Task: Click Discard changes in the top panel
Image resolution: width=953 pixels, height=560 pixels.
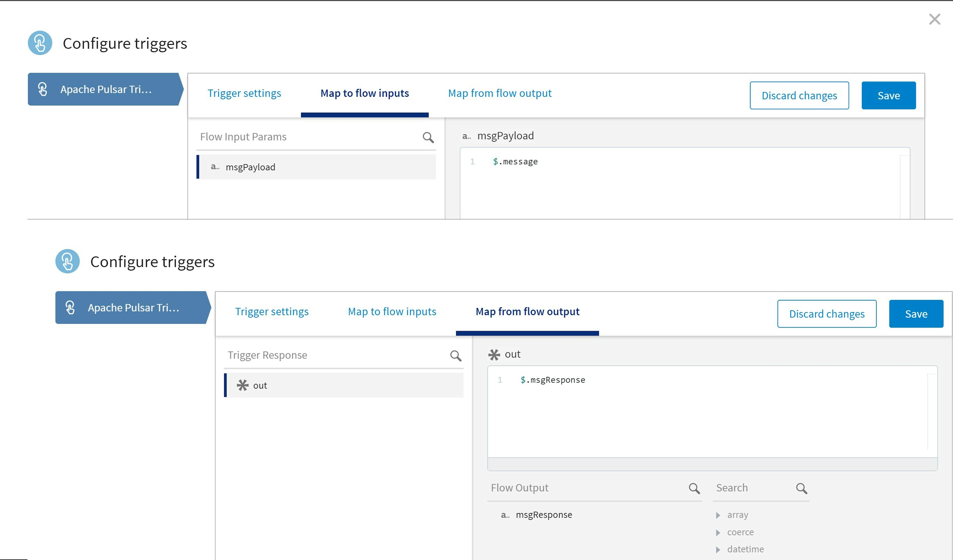Action: tap(799, 95)
